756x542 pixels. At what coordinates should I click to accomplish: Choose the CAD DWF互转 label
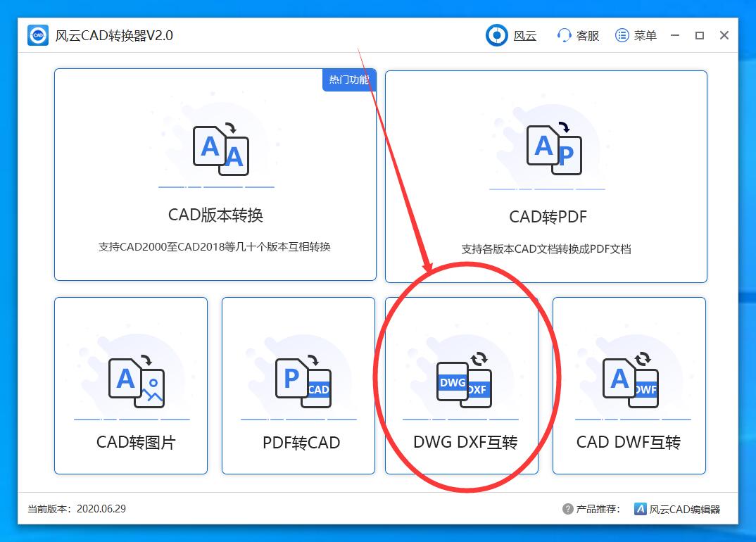tap(629, 442)
